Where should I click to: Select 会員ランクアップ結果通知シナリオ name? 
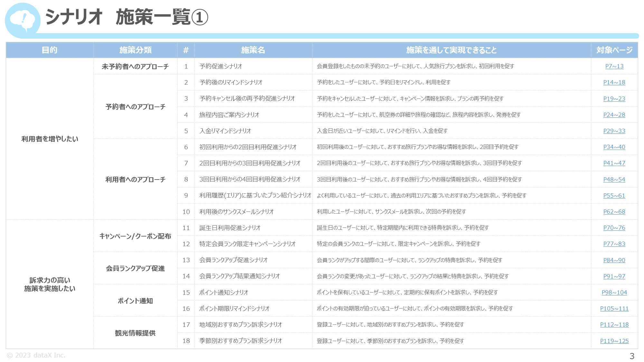coord(240,276)
